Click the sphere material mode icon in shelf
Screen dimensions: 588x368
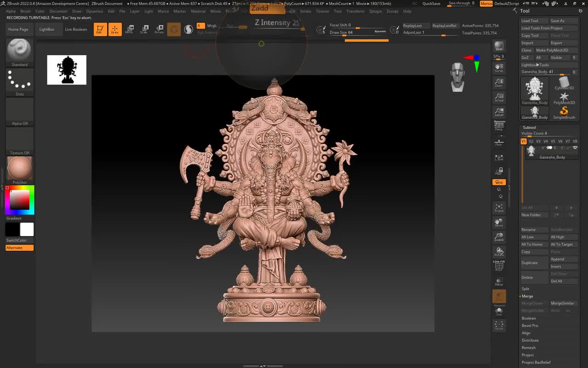(x=188, y=29)
